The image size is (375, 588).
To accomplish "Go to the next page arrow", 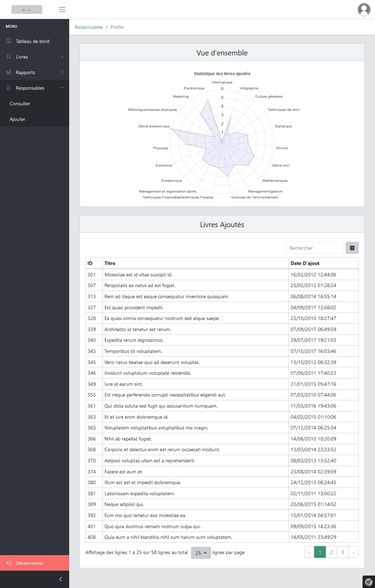I will [354, 552].
